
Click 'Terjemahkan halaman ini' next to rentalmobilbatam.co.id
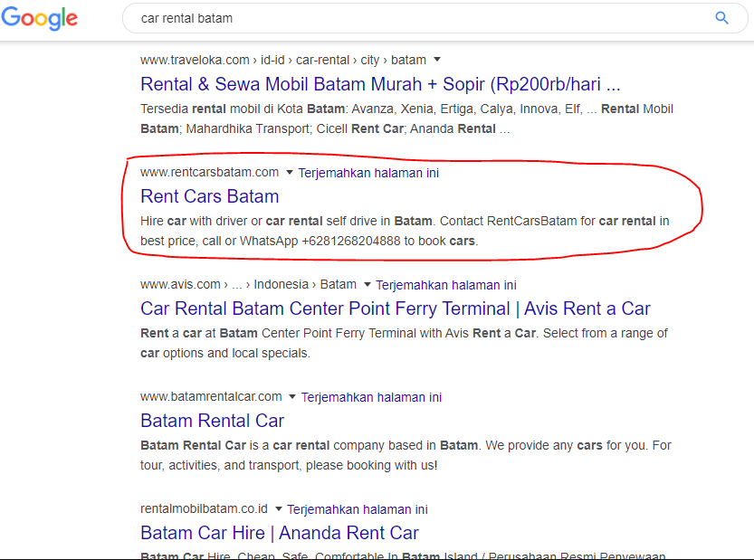click(358, 509)
